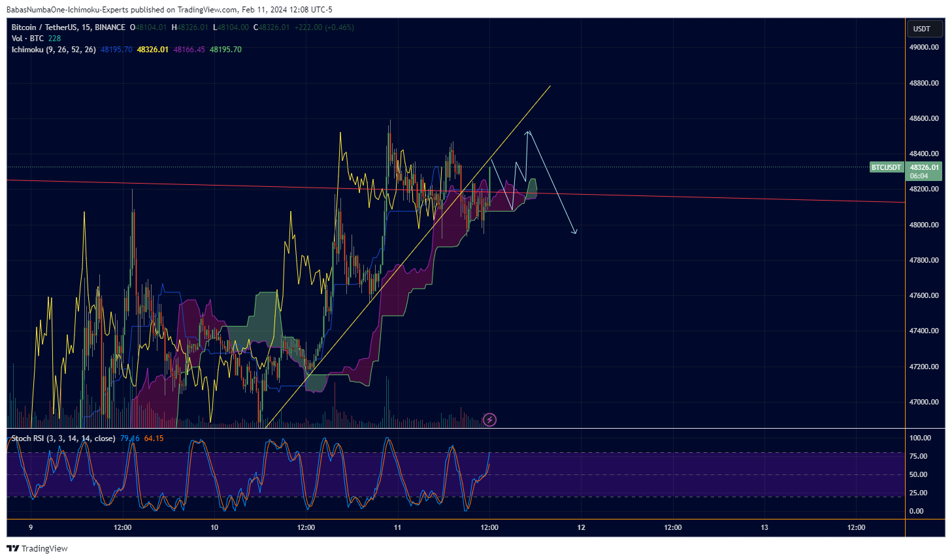
Task: Click the Stoch RSI K value 79.46
Action: click(129, 438)
